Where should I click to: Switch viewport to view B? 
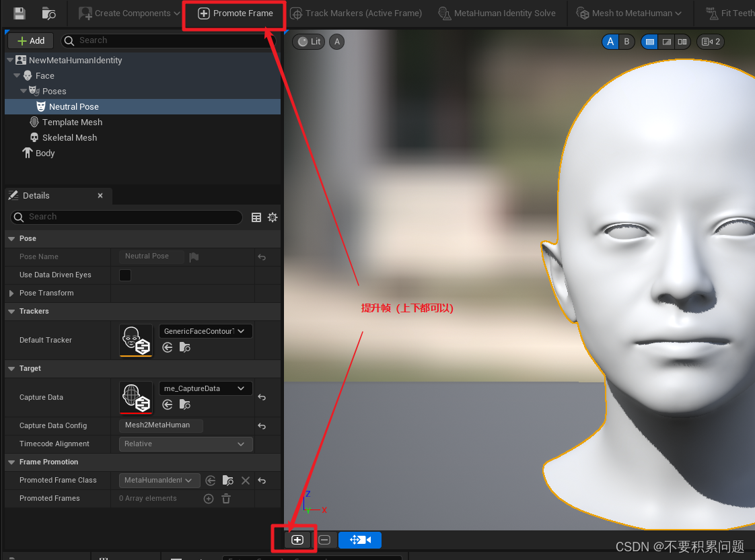coord(626,42)
